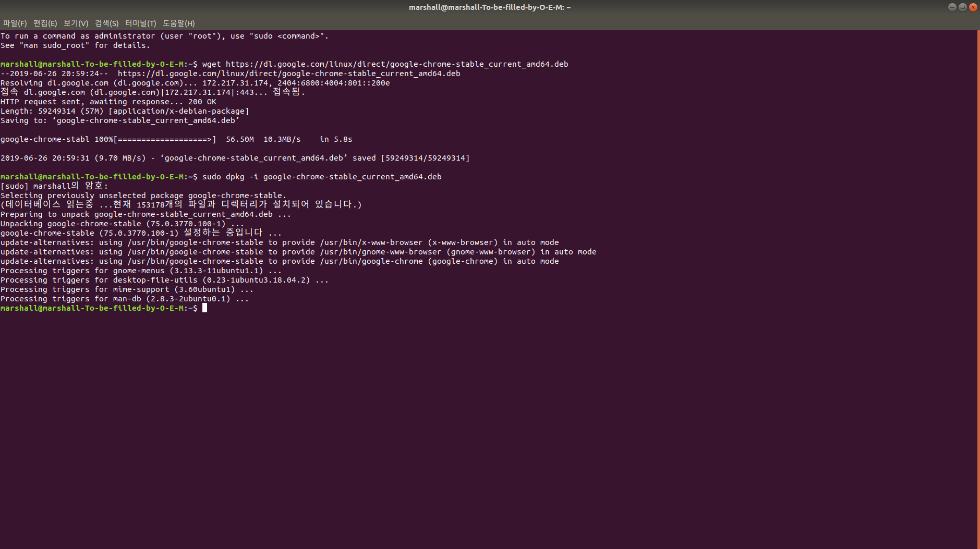Click the [sudo] marshall의 암호 password line

tap(54, 186)
